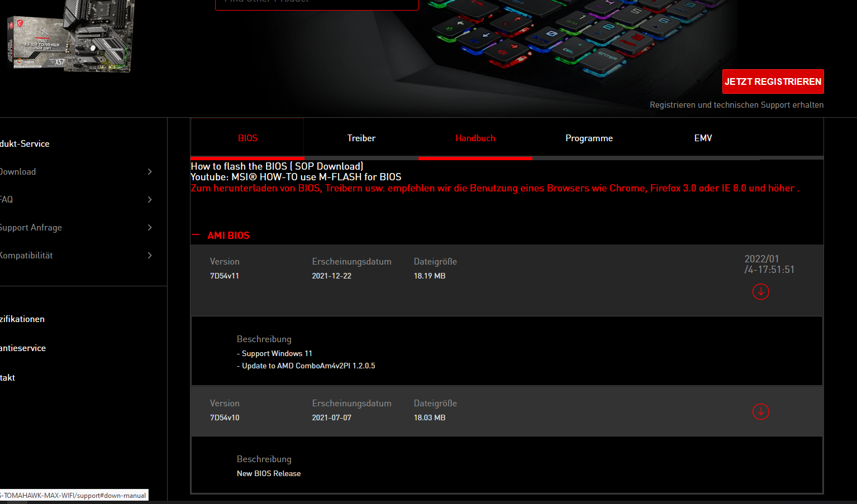Click the red browser recommendation notice
857x504 pixels.
coord(495,188)
